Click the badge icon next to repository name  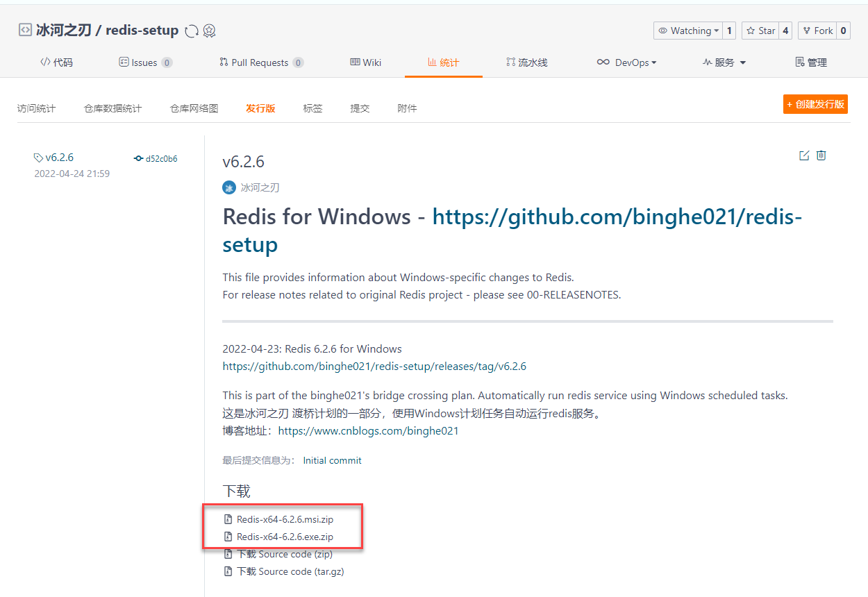209,31
